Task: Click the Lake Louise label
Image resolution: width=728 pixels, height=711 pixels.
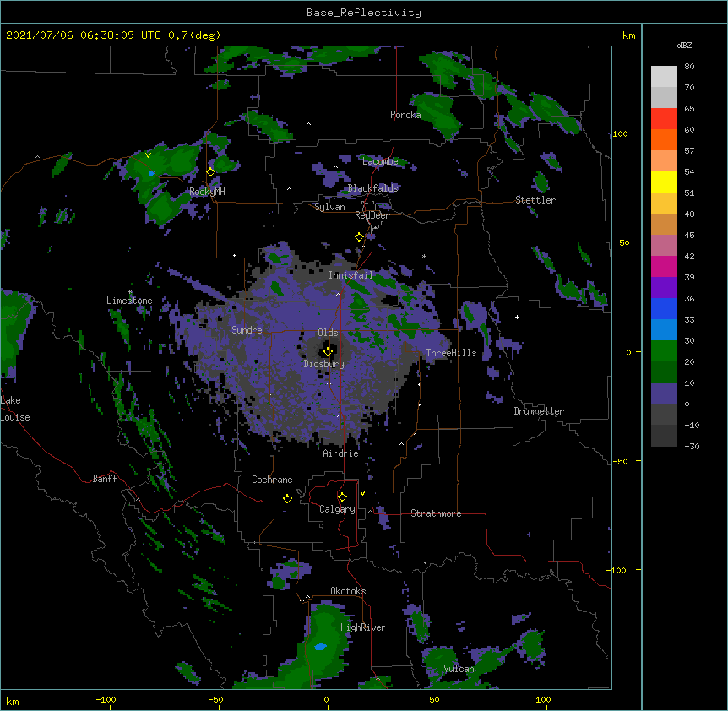Action: pos(15,409)
